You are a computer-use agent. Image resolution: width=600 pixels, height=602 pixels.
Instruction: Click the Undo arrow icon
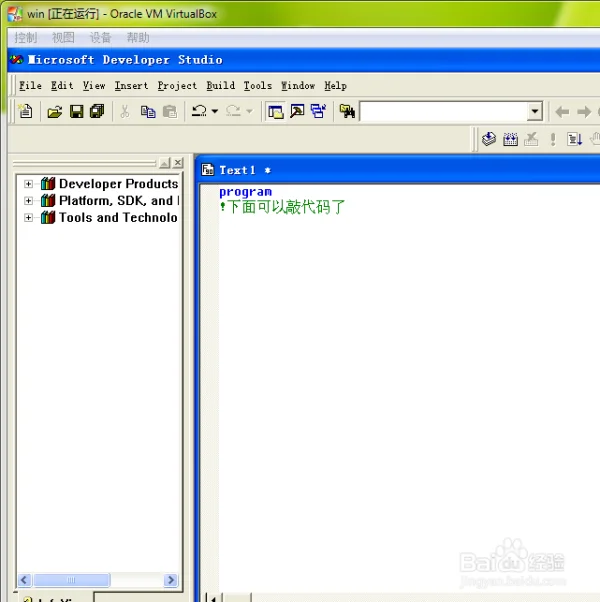tap(199, 111)
